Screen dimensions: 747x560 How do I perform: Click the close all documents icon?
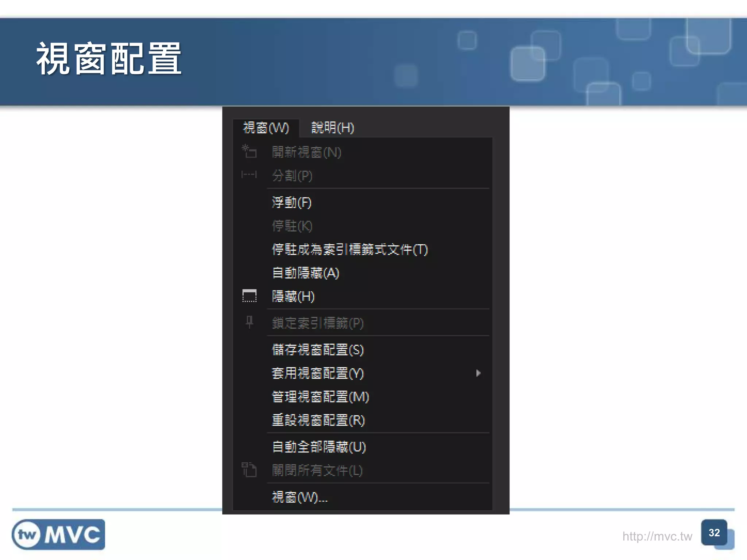[249, 470]
